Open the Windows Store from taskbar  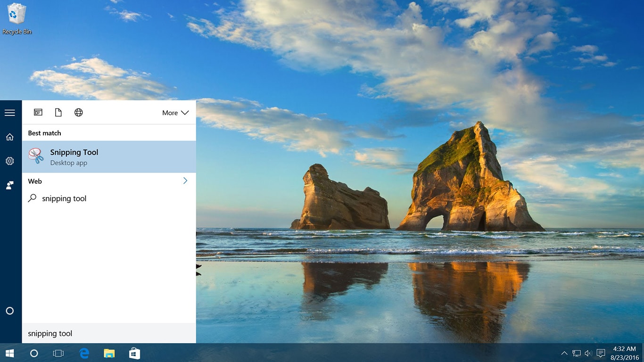point(134,353)
